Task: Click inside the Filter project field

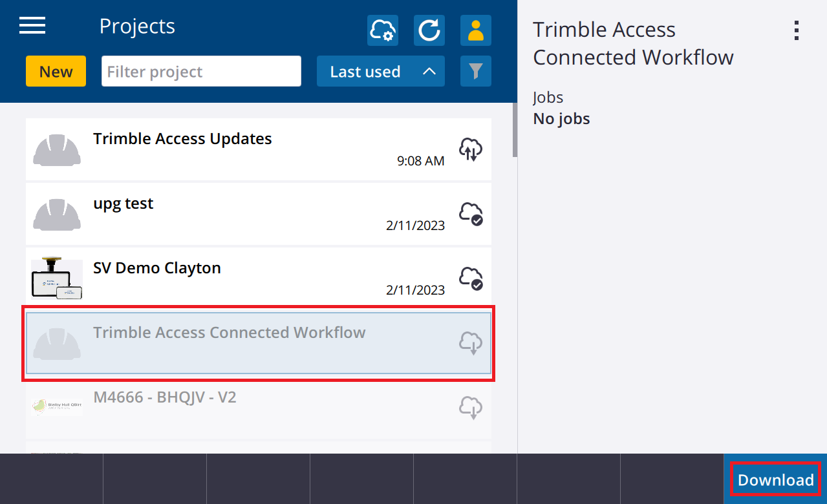Action: click(201, 71)
